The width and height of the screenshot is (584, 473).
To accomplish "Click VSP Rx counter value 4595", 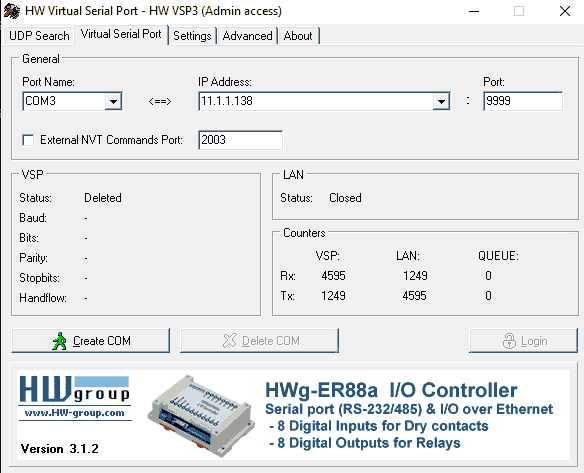I will pyautogui.click(x=334, y=276).
